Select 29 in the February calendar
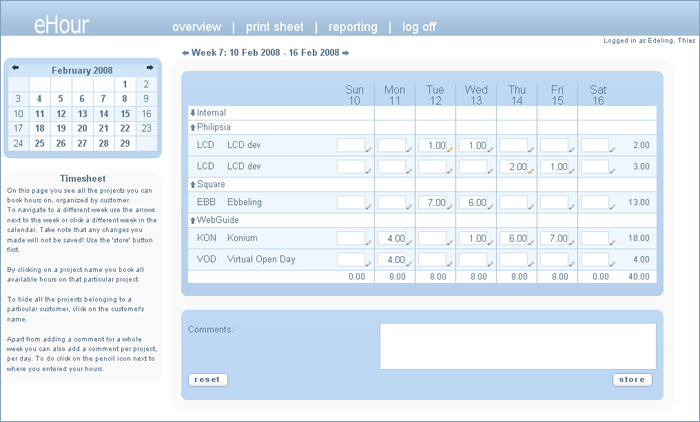Screen dimensions: 700x422 coord(125,143)
